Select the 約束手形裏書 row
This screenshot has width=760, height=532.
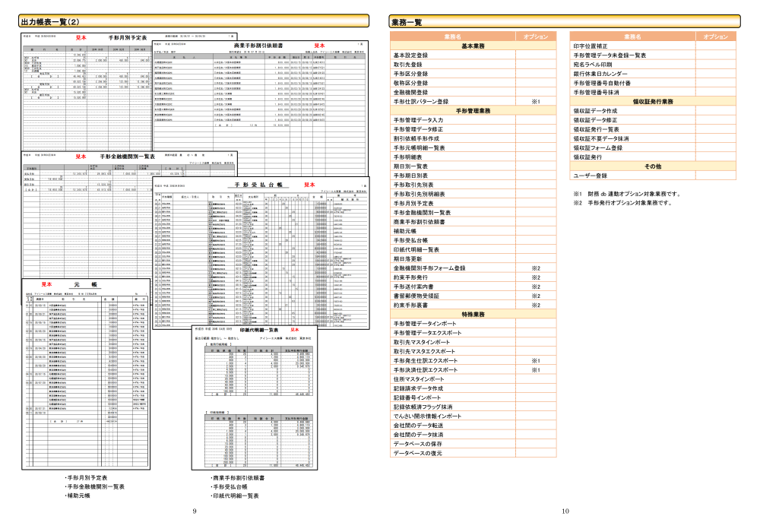tap(473, 306)
